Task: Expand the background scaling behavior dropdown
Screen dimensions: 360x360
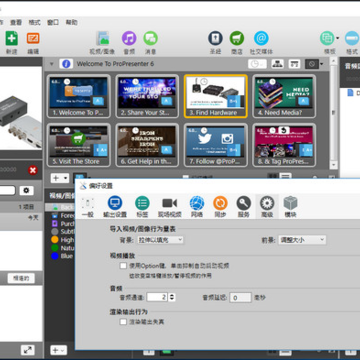Action: click(160, 240)
